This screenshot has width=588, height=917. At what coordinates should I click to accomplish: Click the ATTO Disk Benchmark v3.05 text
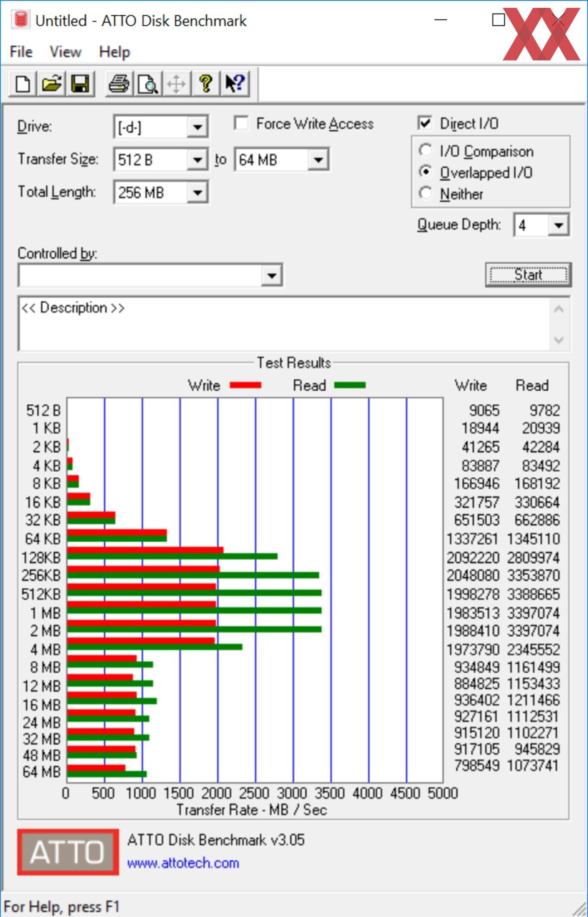pos(216,840)
